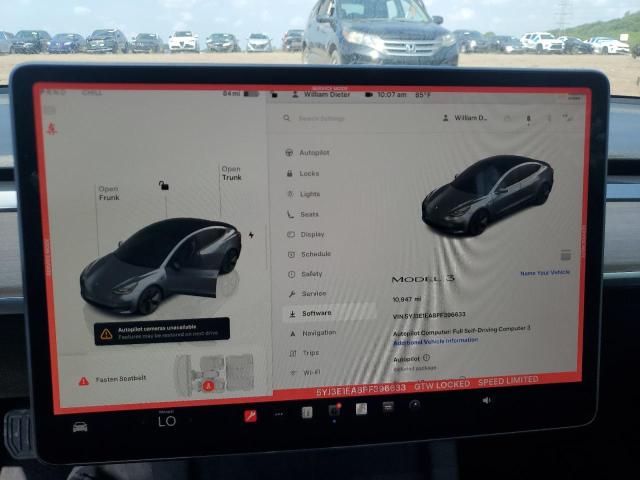
Task: Select the Software menu item
Action: coord(329,313)
